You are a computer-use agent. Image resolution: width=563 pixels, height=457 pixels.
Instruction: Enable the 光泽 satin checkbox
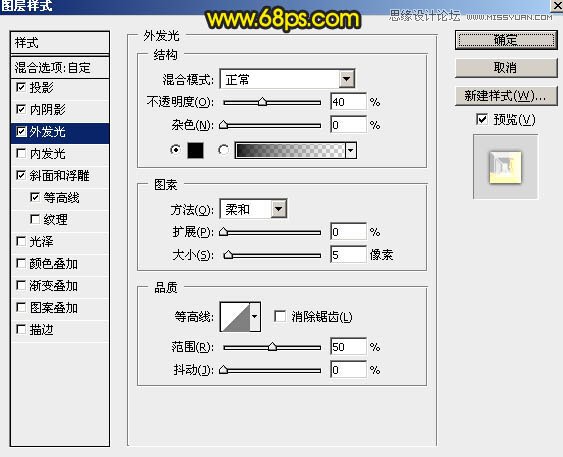21,241
